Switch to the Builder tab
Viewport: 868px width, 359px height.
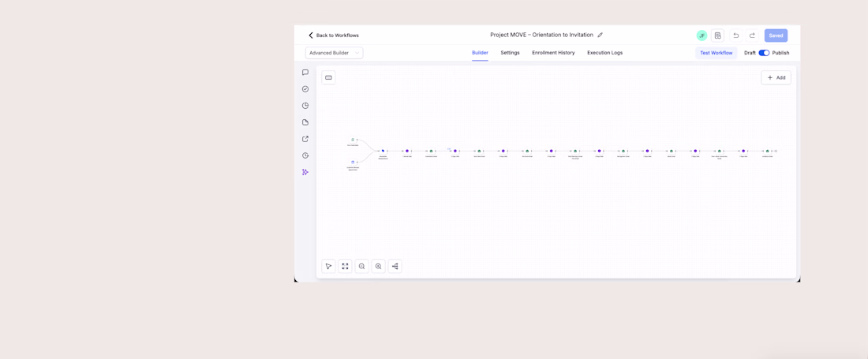coord(480,53)
